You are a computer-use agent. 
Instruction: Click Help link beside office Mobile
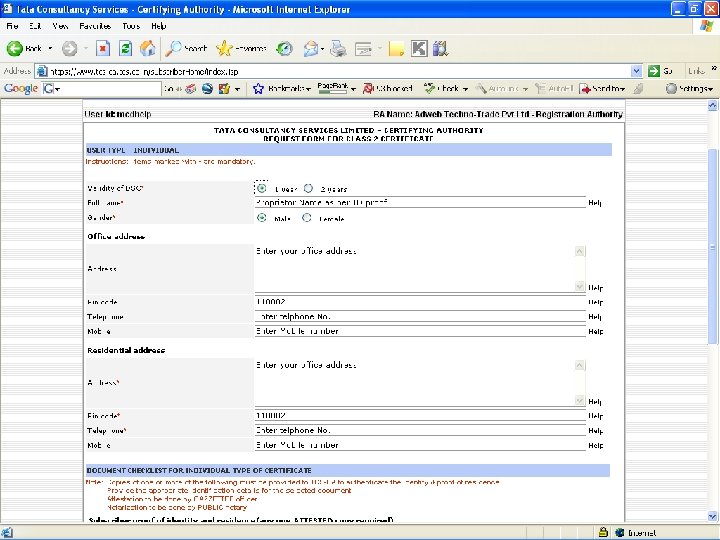coord(596,332)
